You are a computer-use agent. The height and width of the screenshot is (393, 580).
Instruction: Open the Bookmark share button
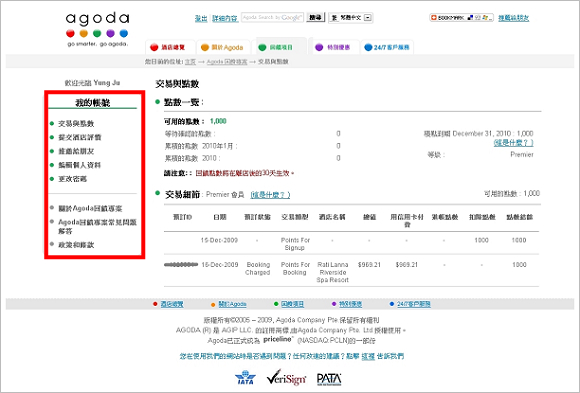pos(461,17)
